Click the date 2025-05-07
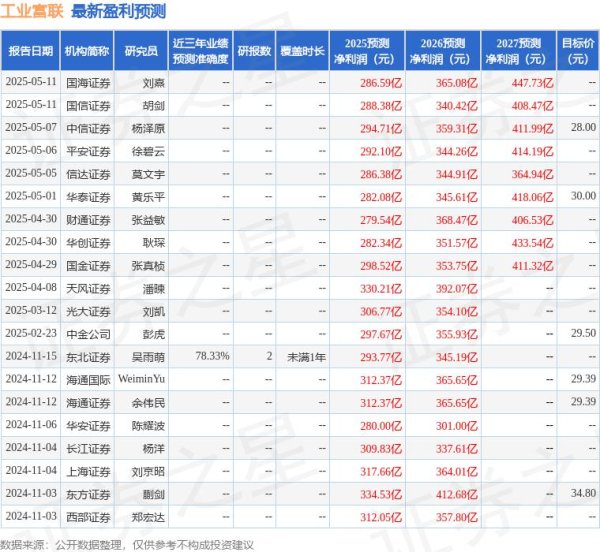600x552 pixels. pos(31,127)
